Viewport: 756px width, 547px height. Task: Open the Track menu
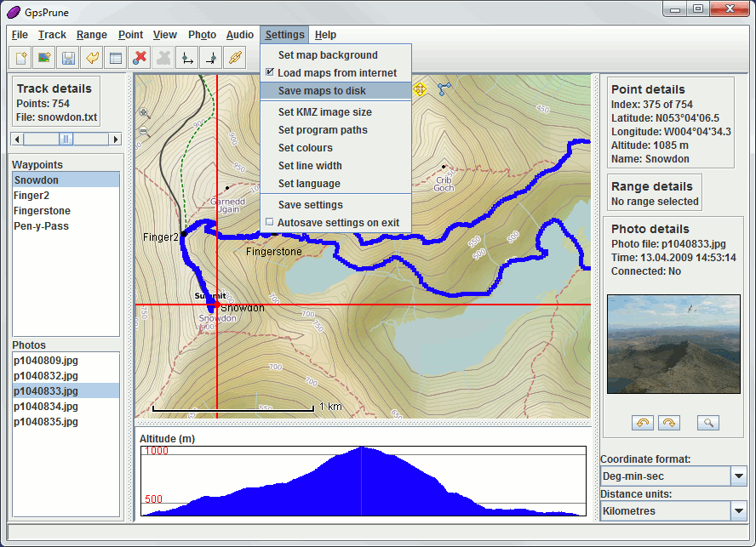tap(52, 35)
